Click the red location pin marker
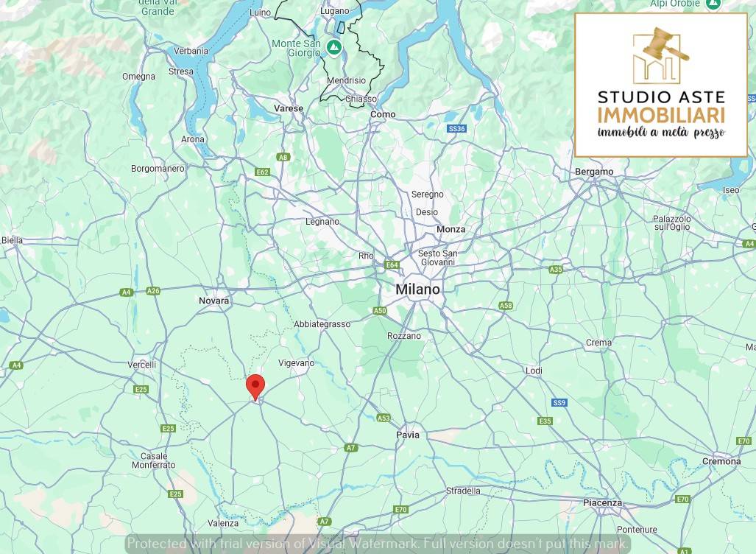This screenshot has height=554, width=756. click(x=255, y=385)
